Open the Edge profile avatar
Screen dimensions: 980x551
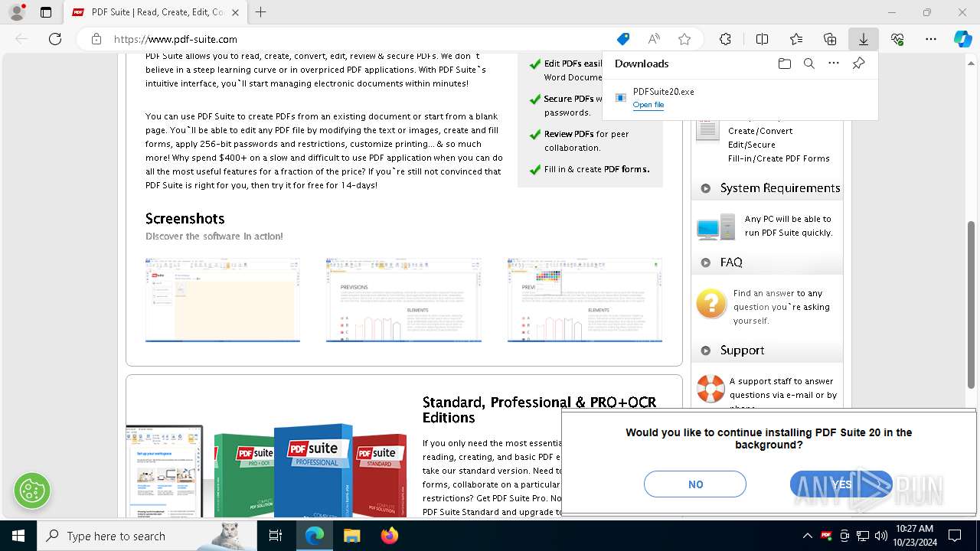pos(17,12)
